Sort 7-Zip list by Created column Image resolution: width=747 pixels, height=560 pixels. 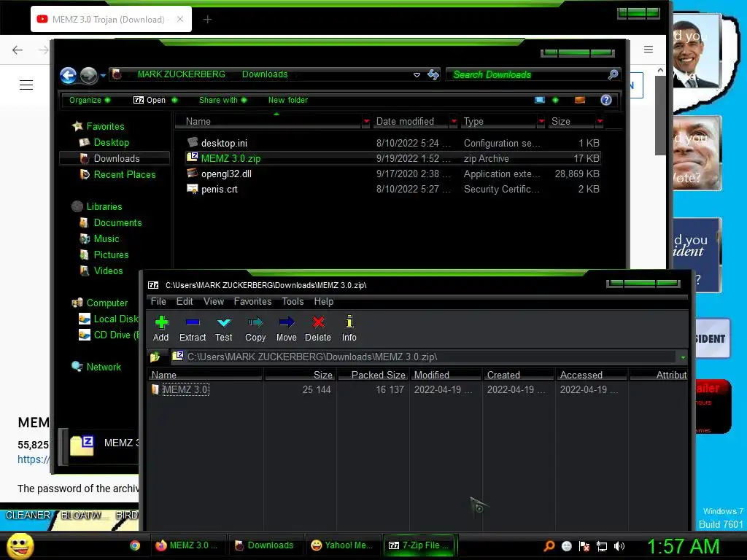point(519,376)
